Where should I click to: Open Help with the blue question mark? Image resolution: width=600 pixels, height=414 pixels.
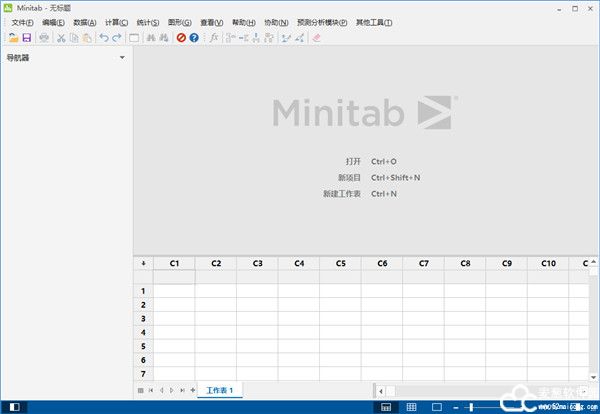194,37
